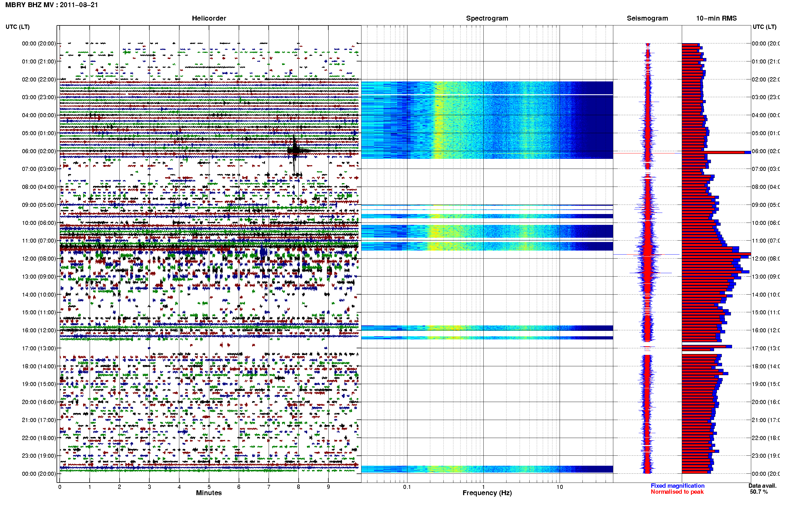This screenshot has width=812, height=508.
Task: Click minute tick 3 on Helicorder axis
Action: click(x=149, y=487)
